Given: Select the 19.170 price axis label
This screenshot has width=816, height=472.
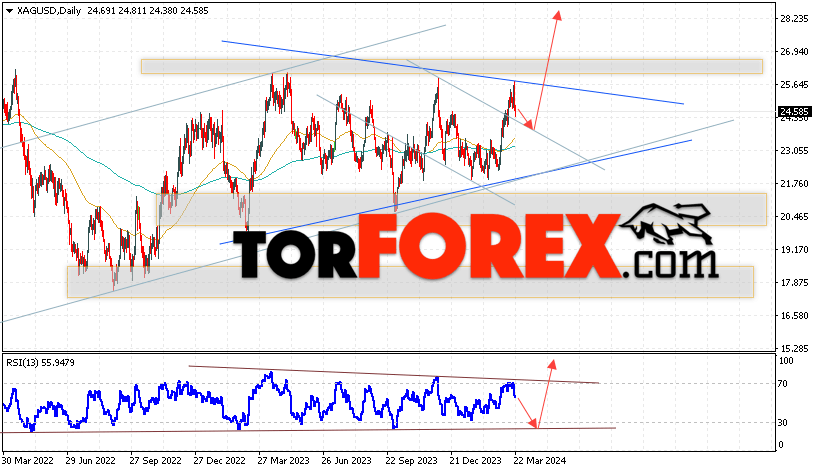Looking at the screenshot, I should tap(795, 250).
